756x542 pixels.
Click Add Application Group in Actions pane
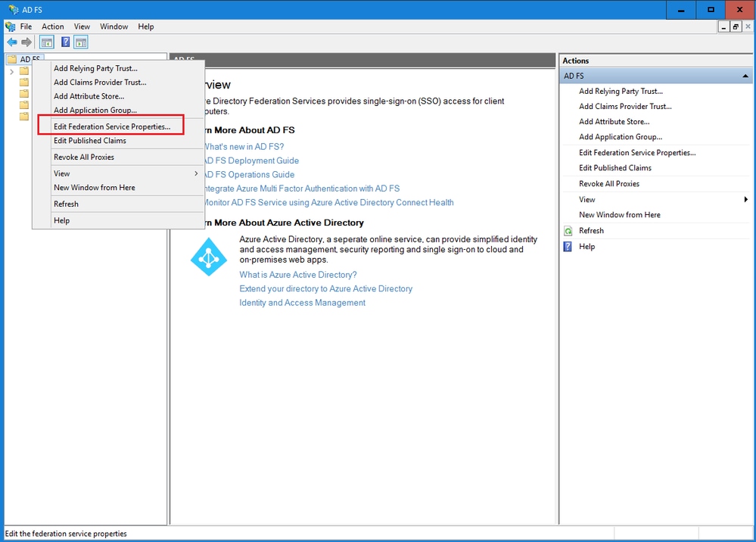621,137
